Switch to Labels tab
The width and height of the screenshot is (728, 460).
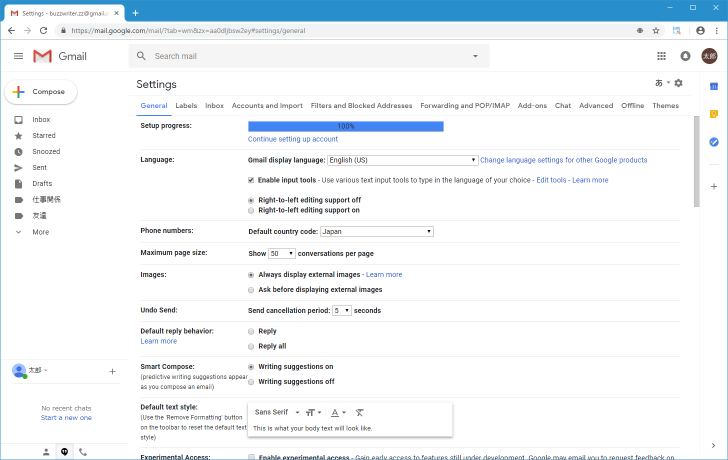[x=186, y=106]
